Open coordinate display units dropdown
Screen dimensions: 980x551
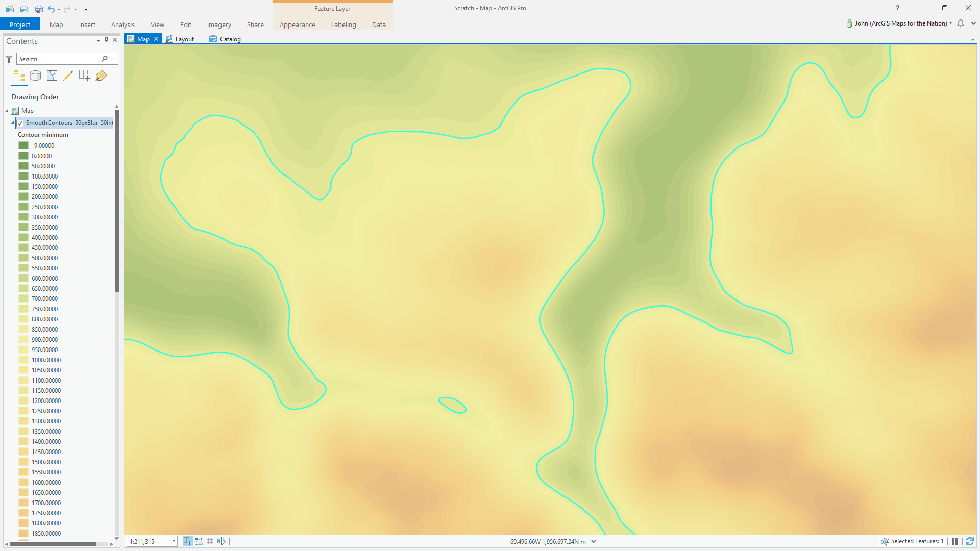(x=594, y=541)
